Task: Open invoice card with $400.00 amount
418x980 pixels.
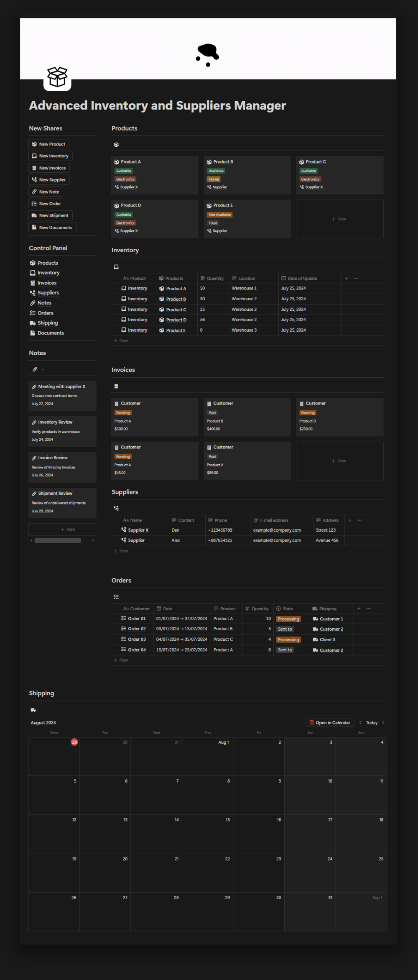Action: pyautogui.click(x=247, y=417)
